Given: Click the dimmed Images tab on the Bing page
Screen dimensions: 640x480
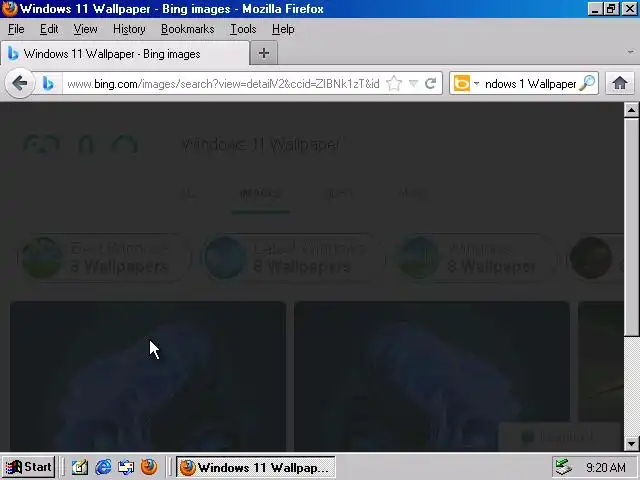Looking at the screenshot, I should click(x=260, y=193).
